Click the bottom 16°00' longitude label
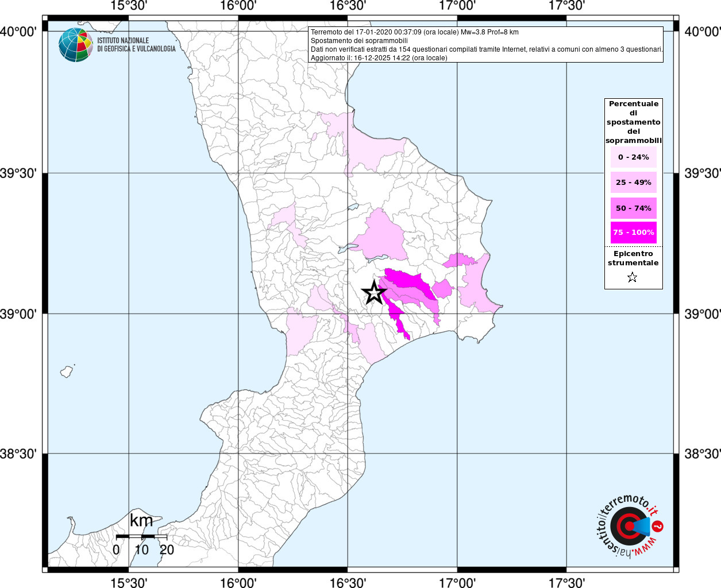 pyautogui.click(x=238, y=583)
